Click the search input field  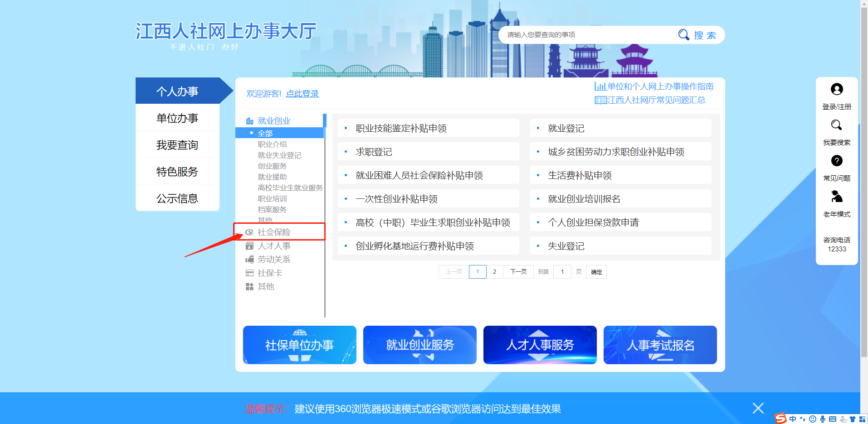point(590,35)
